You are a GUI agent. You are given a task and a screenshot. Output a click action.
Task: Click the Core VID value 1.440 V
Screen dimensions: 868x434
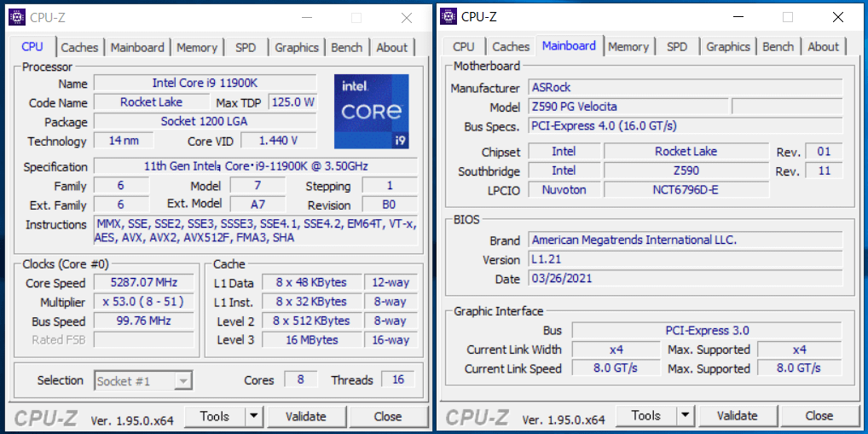pyautogui.click(x=279, y=141)
